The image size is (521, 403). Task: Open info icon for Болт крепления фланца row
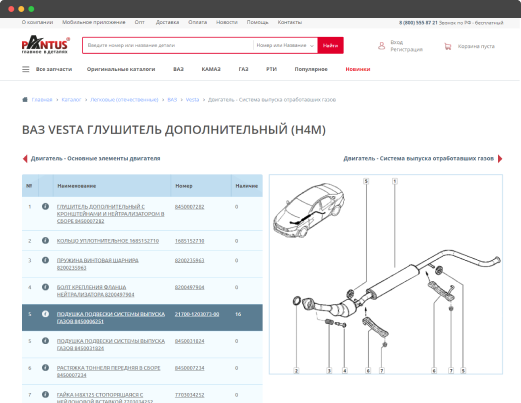(x=45, y=287)
